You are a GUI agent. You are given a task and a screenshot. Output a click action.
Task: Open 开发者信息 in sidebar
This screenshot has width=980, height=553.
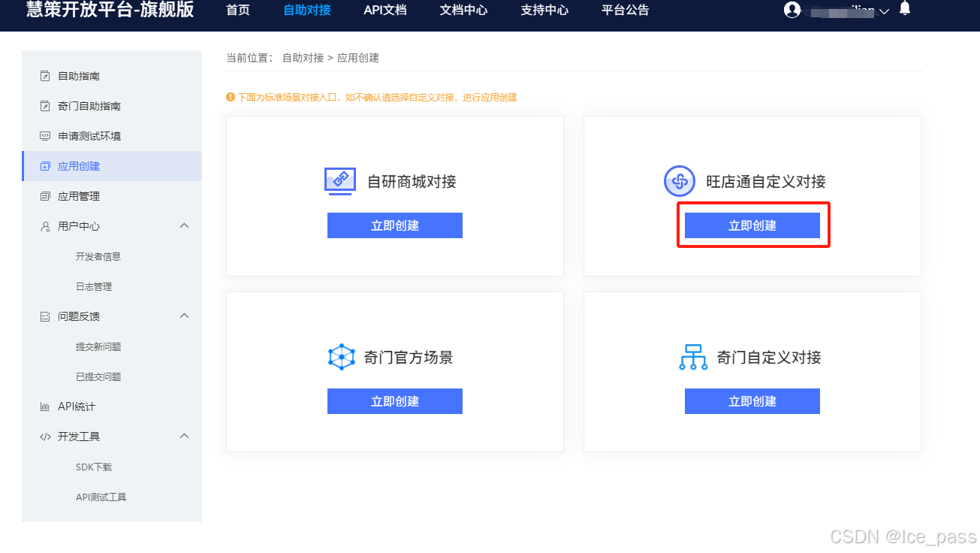pos(98,256)
